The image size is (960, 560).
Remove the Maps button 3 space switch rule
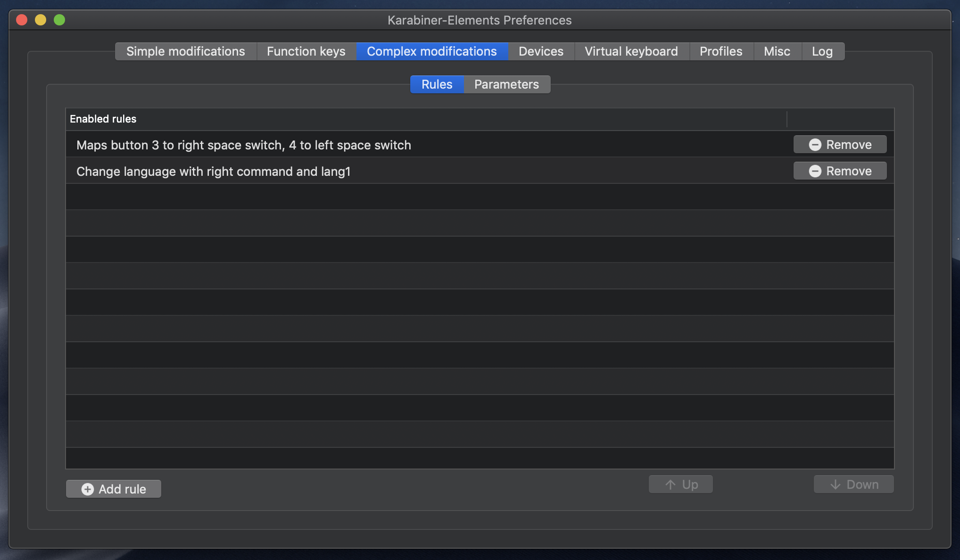coord(840,144)
